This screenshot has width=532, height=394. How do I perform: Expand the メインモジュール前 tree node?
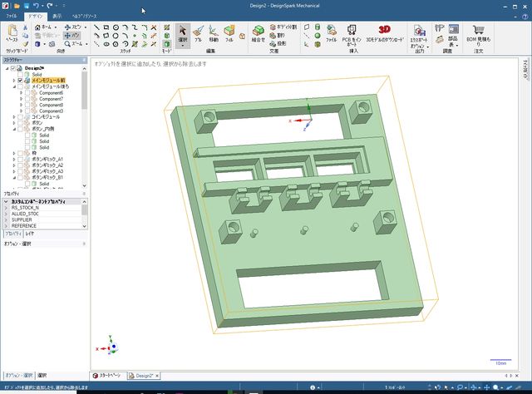(14, 81)
